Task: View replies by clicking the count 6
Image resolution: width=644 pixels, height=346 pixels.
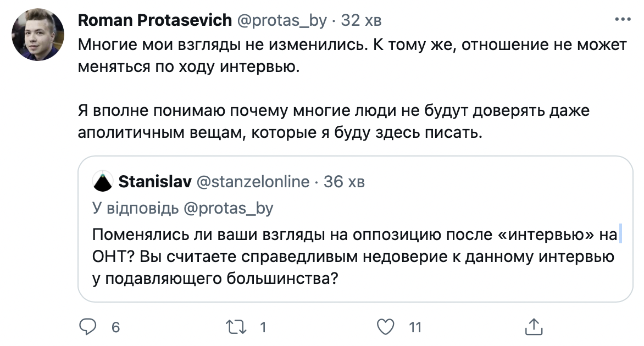Action: tap(114, 327)
